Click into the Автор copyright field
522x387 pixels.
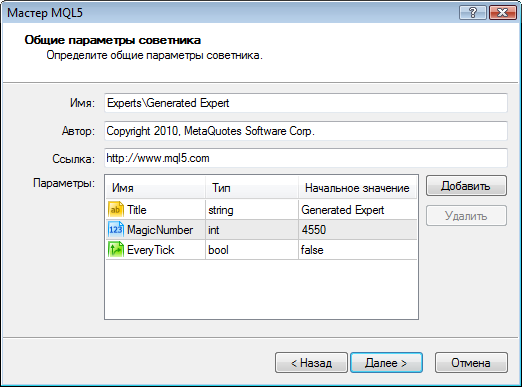[306, 131]
